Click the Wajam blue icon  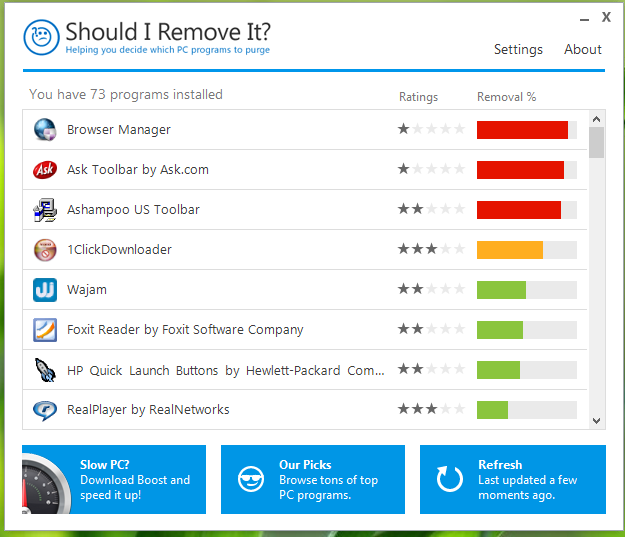[x=45, y=290]
